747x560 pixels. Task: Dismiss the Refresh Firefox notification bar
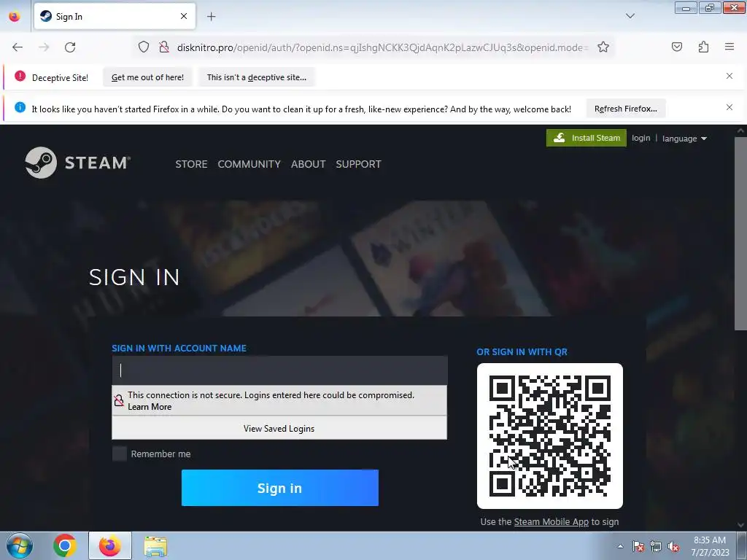click(729, 108)
